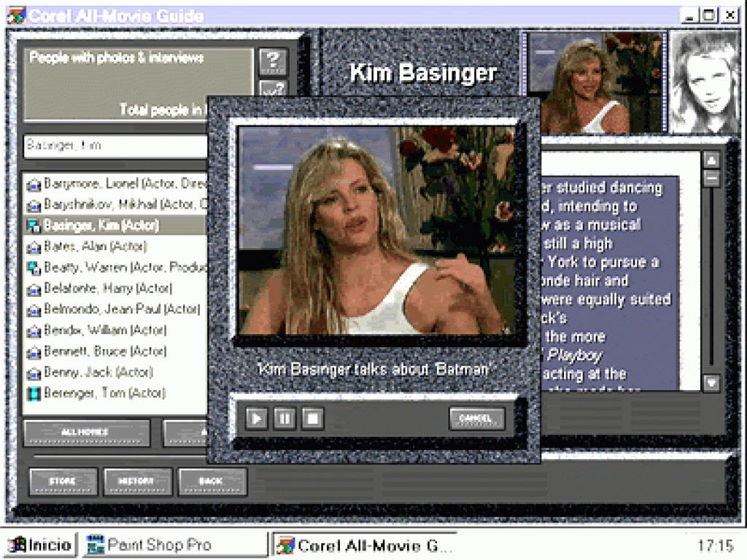Cancel the video player dialog
Viewport: 747px width, 560px height.
pyautogui.click(x=476, y=419)
